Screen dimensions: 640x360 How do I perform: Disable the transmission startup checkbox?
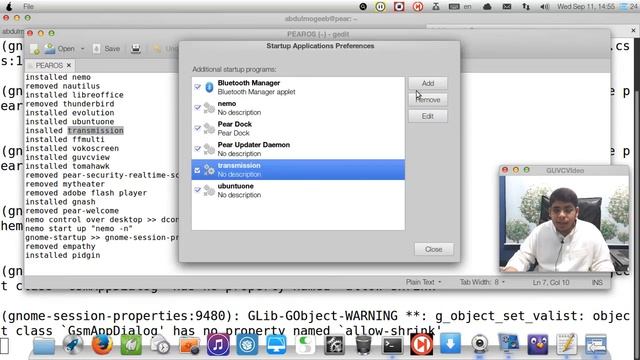click(x=198, y=170)
